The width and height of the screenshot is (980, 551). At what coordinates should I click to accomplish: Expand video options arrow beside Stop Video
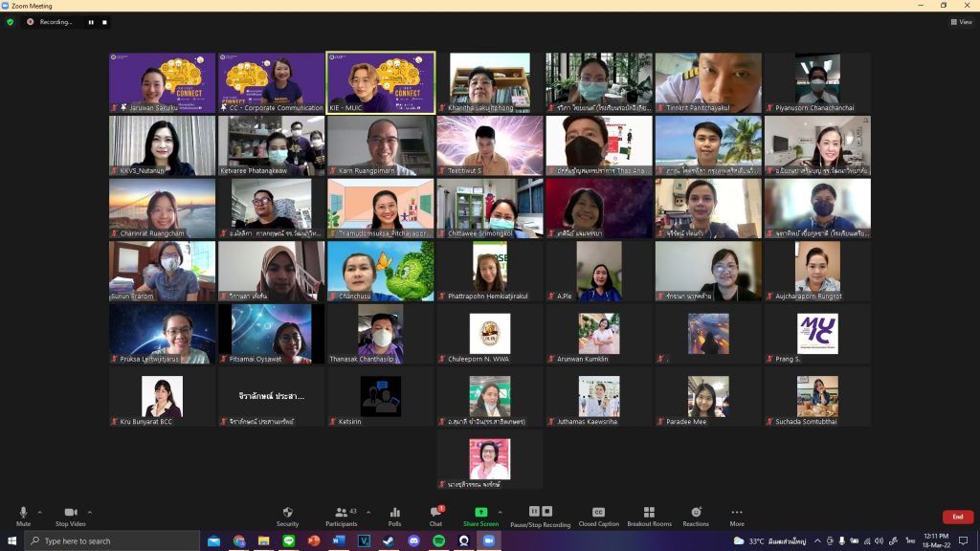pos(90,512)
